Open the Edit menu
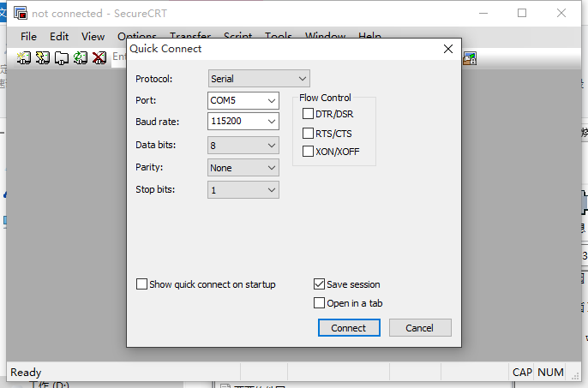Screen dimensions: 588x388 click(59, 37)
